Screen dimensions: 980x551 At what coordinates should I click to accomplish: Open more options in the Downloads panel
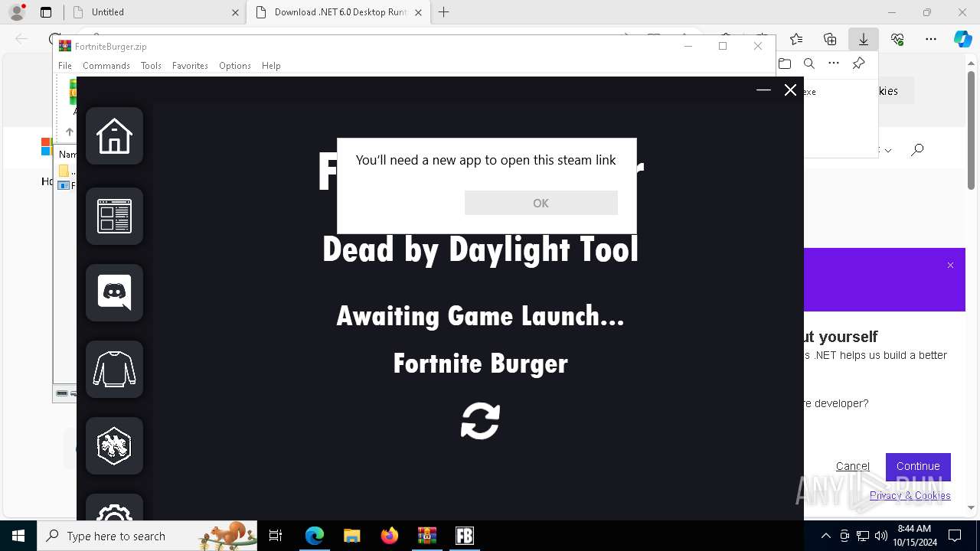(x=834, y=64)
